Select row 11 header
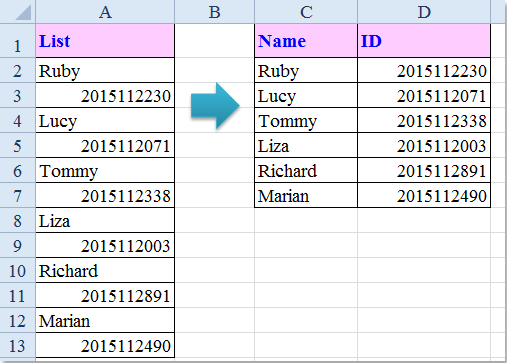The width and height of the screenshot is (507, 363). point(17,295)
